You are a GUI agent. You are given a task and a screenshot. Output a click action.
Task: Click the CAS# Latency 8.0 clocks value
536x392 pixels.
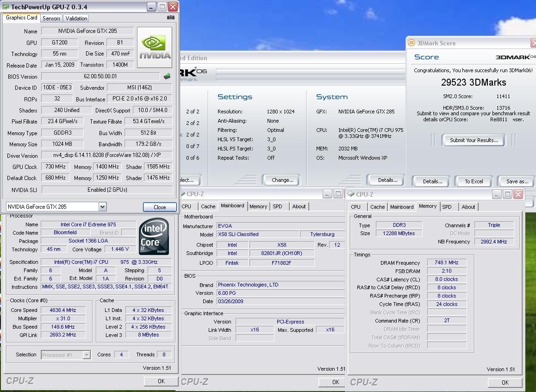click(x=447, y=279)
